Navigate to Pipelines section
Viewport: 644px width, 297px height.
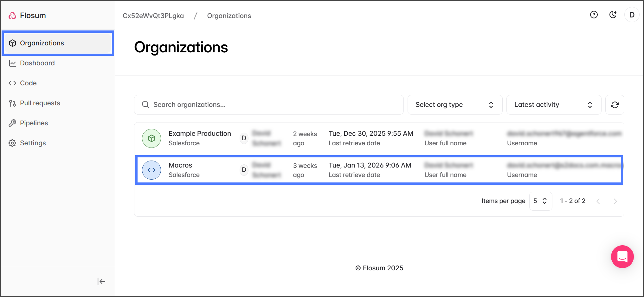pyautogui.click(x=34, y=123)
